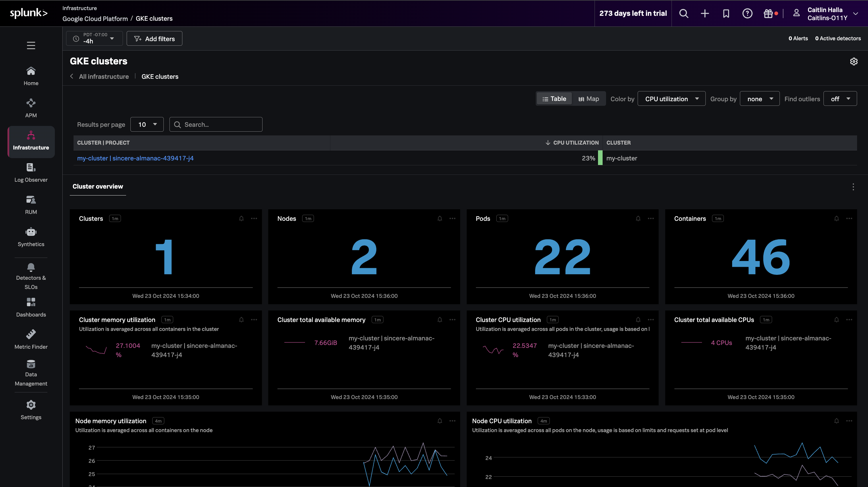The height and width of the screenshot is (487, 868).
Task: Open Synthetics in the sidebar
Action: pos(31,237)
